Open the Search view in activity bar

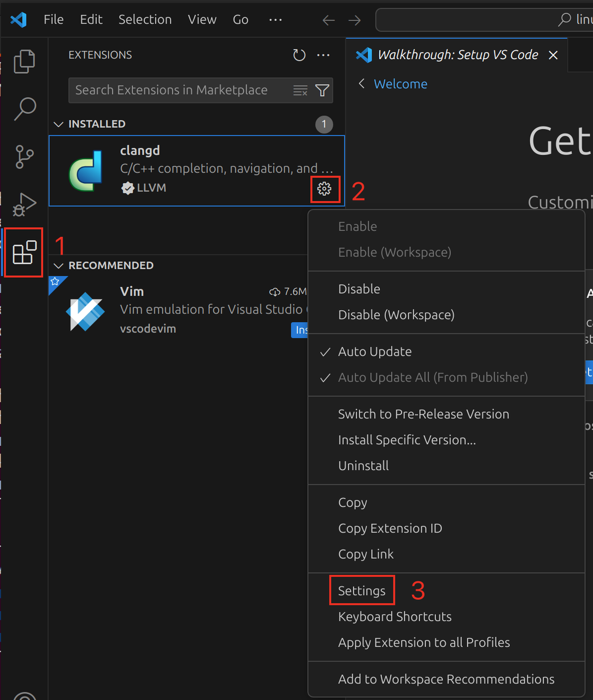(x=24, y=109)
